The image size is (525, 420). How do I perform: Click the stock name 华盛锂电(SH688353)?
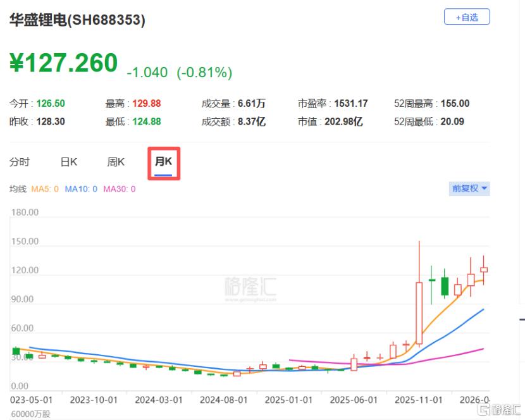pyautogui.click(x=79, y=21)
